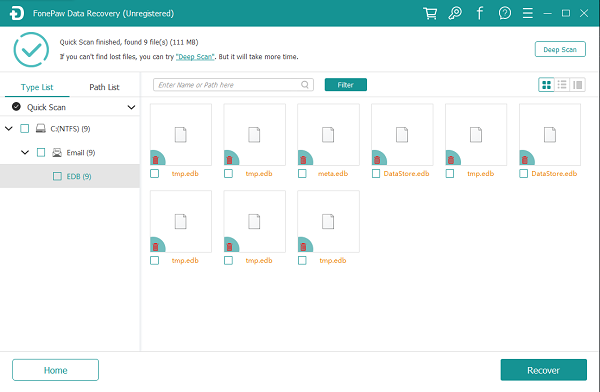Click the meta.edb file name
The width and height of the screenshot is (600, 392).
click(x=333, y=174)
